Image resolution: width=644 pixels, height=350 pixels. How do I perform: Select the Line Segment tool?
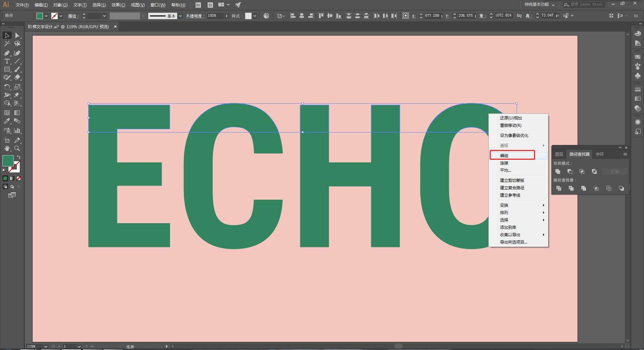(x=17, y=61)
